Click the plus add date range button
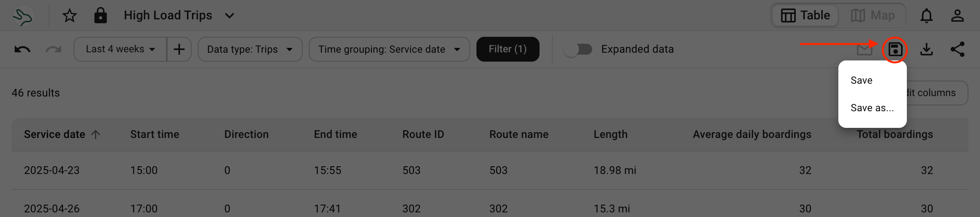 pyautogui.click(x=179, y=49)
